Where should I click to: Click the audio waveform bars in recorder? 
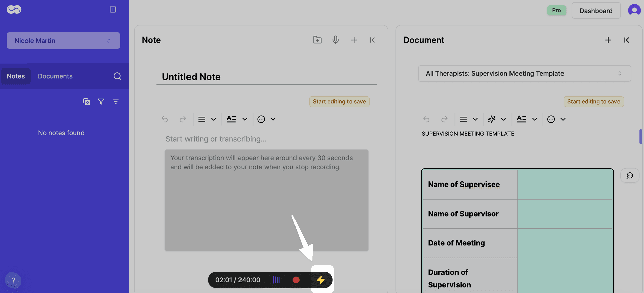point(276,280)
